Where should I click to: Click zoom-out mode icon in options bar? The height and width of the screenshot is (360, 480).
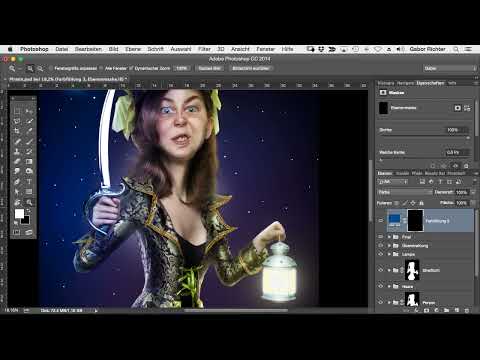pyautogui.click(x=40, y=68)
